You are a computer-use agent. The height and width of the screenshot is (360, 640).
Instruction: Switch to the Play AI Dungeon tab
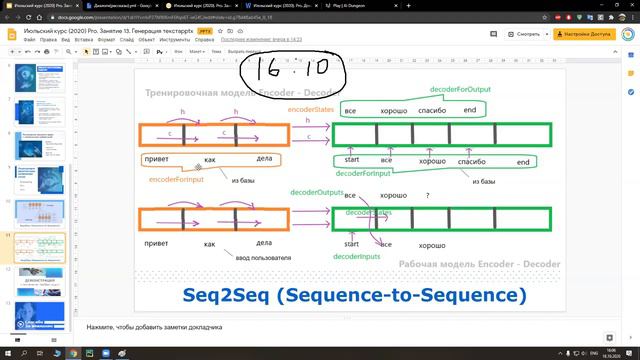pyautogui.click(x=361, y=6)
